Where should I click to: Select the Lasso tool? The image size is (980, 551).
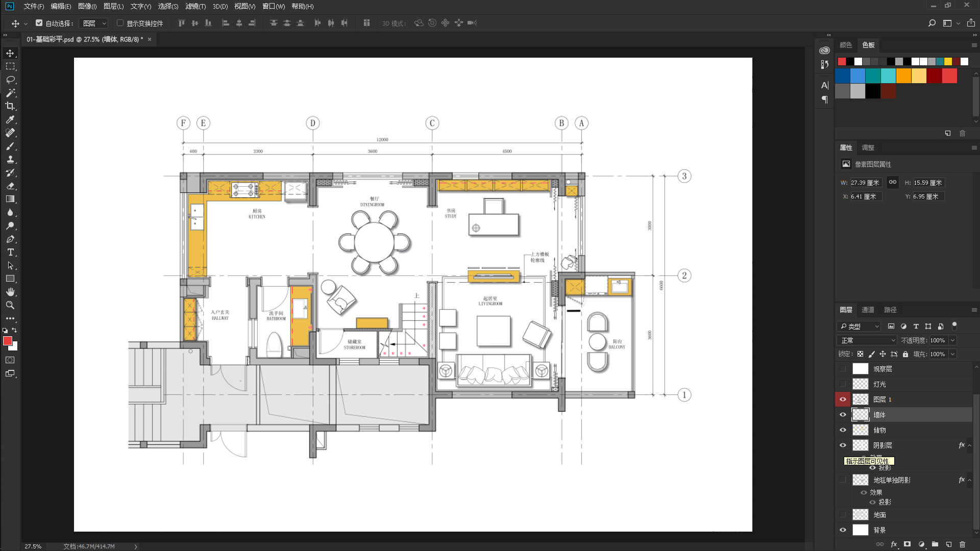[x=10, y=80]
